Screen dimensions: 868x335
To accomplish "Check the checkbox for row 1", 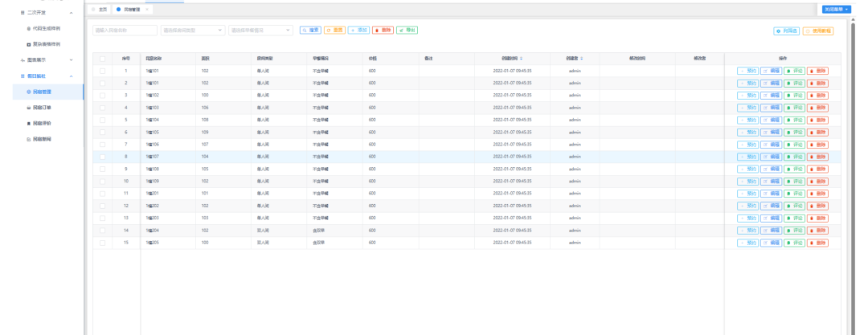I will coord(102,71).
